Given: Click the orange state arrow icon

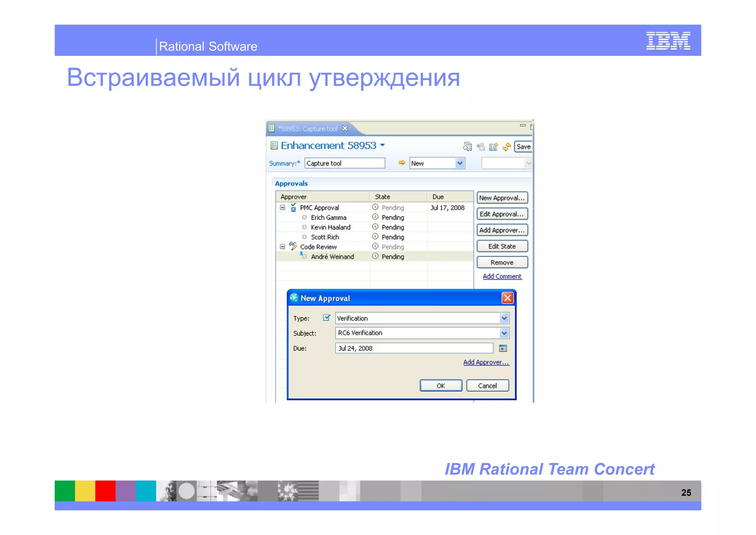Looking at the screenshot, I should (x=402, y=163).
